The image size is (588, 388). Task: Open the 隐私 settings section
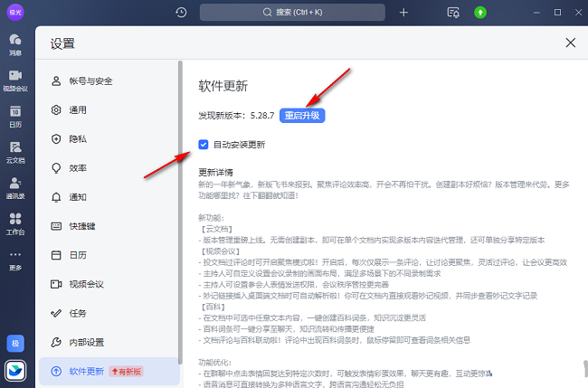pyautogui.click(x=78, y=138)
